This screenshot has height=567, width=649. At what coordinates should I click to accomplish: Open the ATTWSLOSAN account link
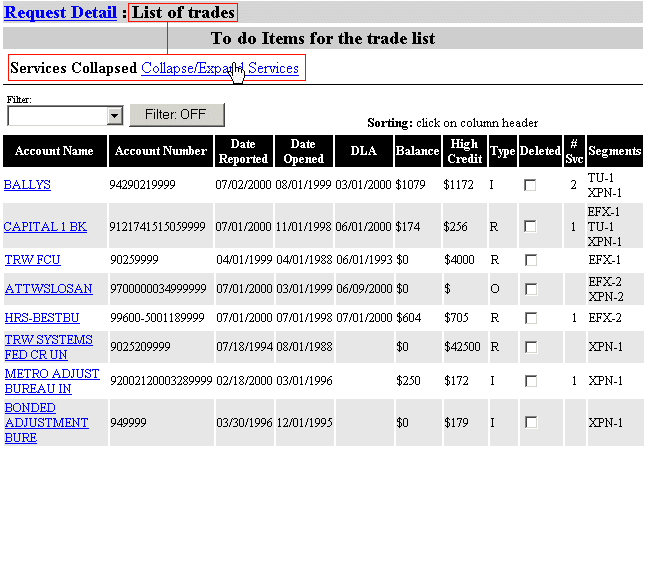[x=48, y=289]
